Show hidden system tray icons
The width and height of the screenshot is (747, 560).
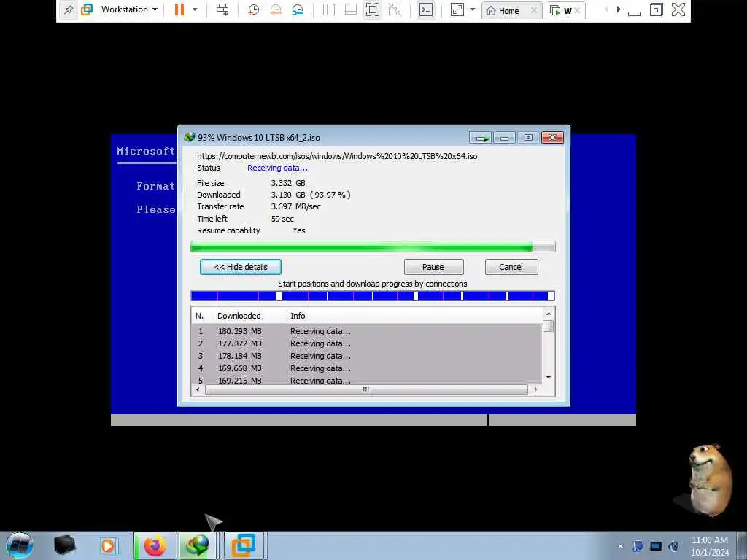tap(620, 546)
